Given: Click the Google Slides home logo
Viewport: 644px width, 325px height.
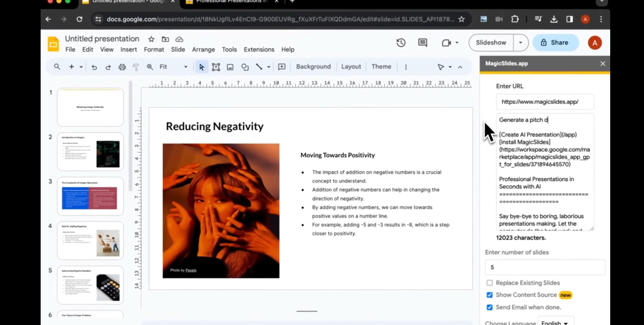Looking at the screenshot, I should (x=53, y=44).
